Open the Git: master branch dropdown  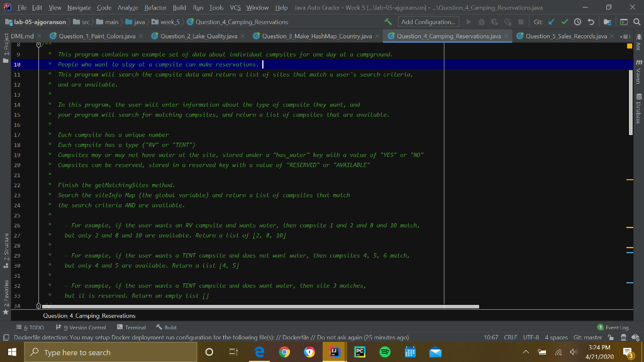coord(588,337)
